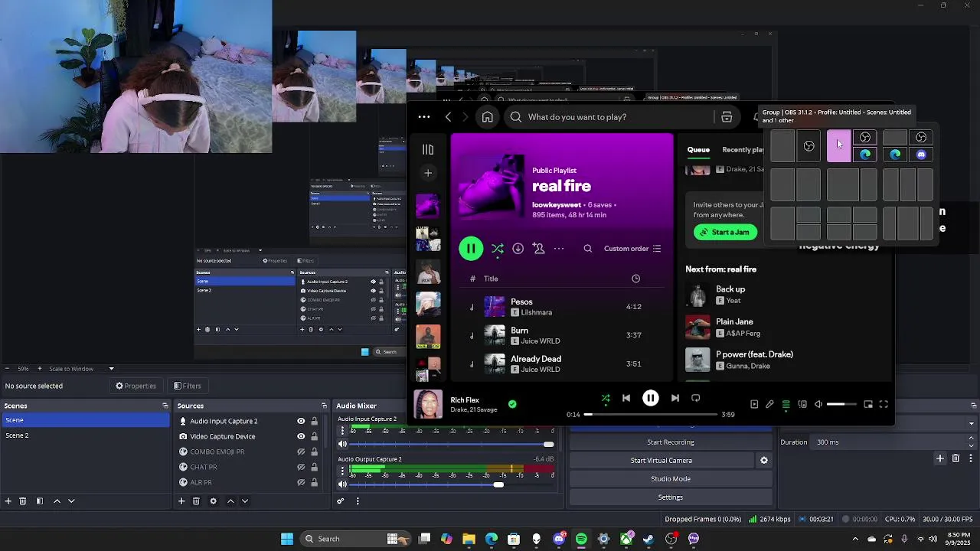
Task: Download the real fire playlist
Action: coord(518,249)
